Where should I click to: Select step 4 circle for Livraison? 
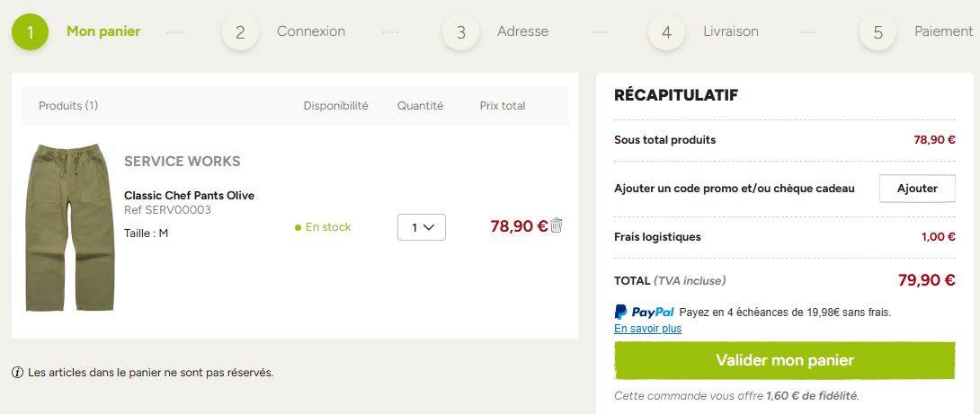(x=666, y=31)
